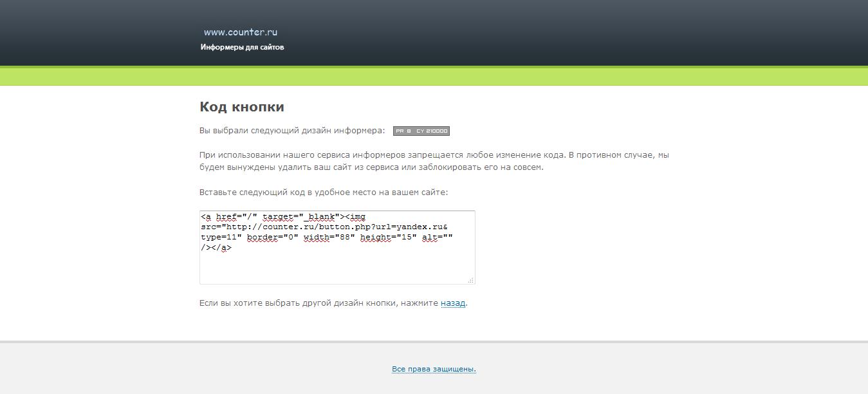Click "назад" to pick another button design
This screenshot has width=868, height=394.
(x=453, y=303)
